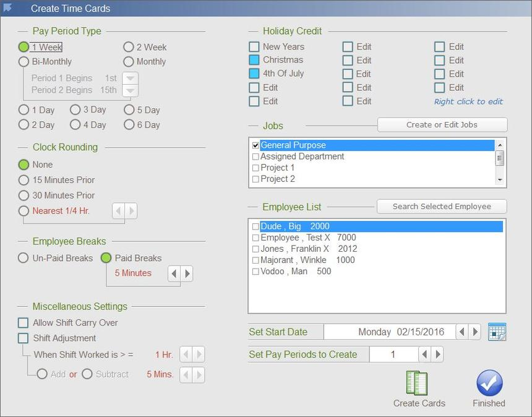Increase paid break minutes with right arrow
The height and width of the screenshot is (417, 532).
pyautogui.click(x=187, y=273)
